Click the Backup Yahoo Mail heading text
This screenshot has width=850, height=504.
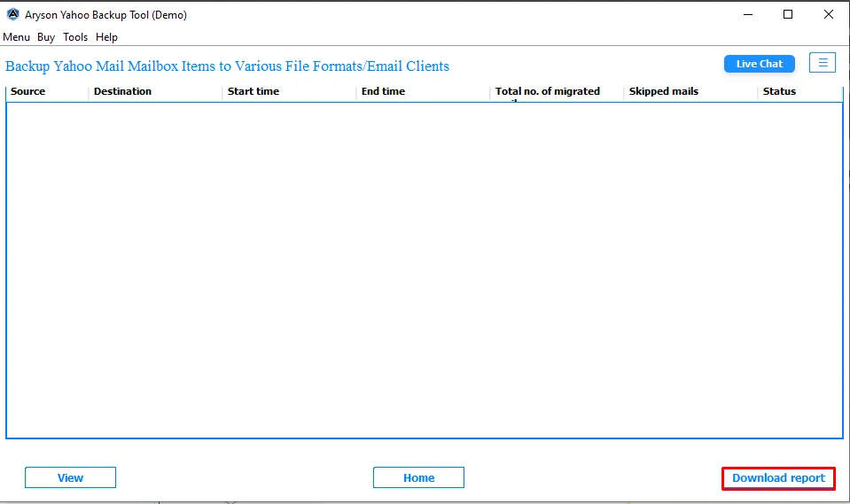click(227, 66)
